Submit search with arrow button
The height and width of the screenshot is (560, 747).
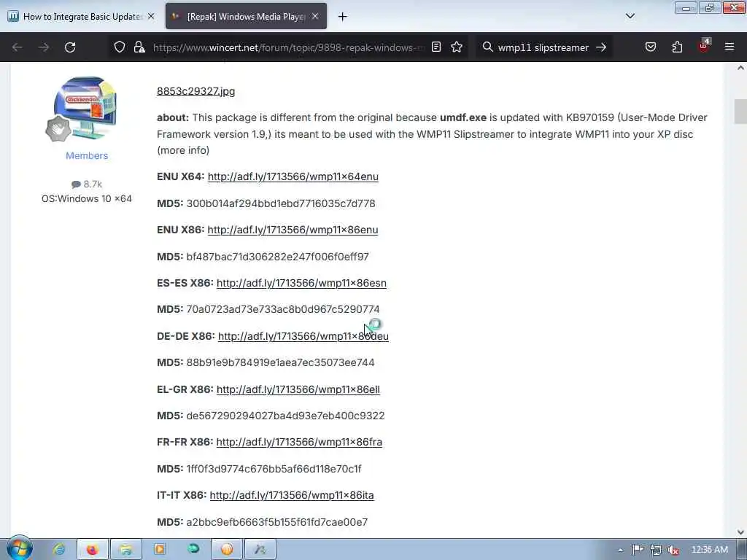[x=601, y=47]
